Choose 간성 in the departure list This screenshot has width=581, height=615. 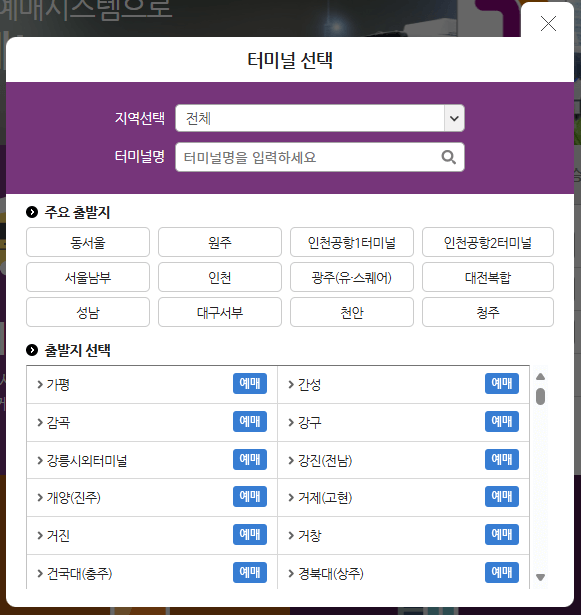(309, 384)
